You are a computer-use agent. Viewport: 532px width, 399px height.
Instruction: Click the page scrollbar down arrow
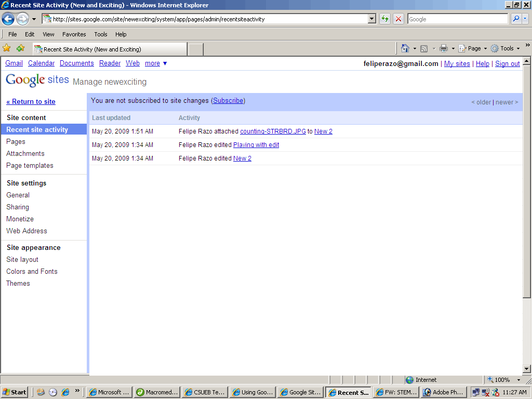[x=527, y=369]
